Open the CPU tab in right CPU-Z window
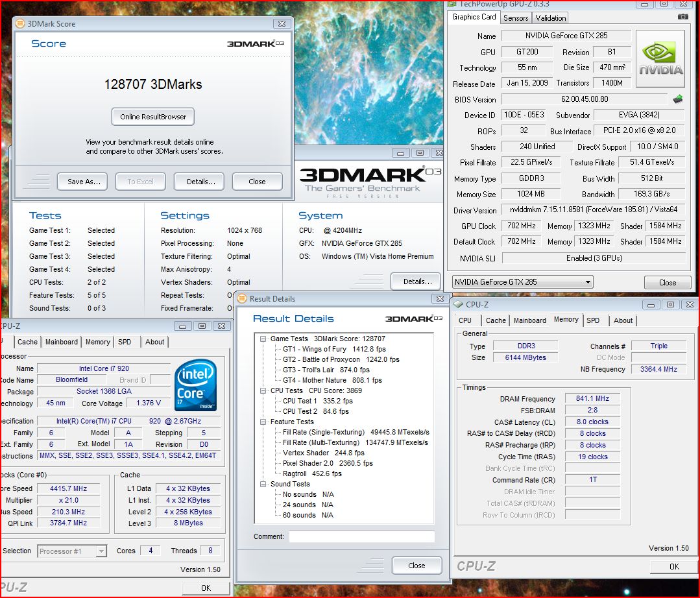Viewport: 700px width, 598px height. (x=465, y=320)
